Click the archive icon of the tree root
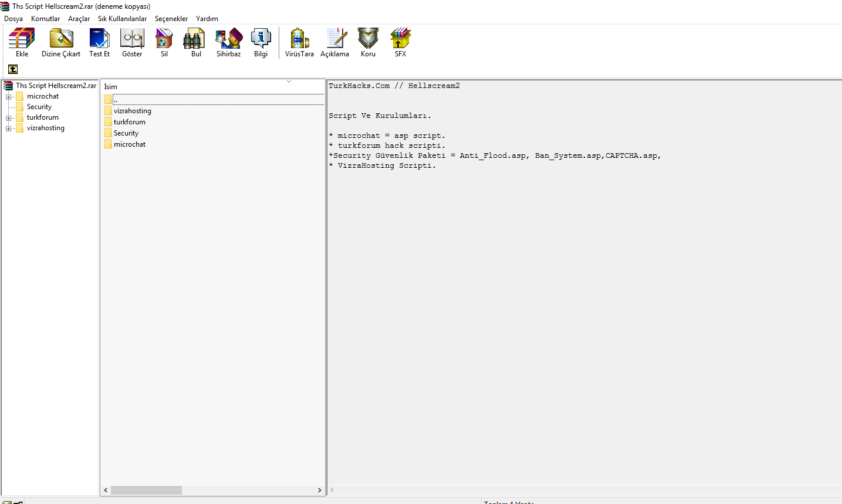Viewport: 842px width, 504px height. [x=8, y=86]
